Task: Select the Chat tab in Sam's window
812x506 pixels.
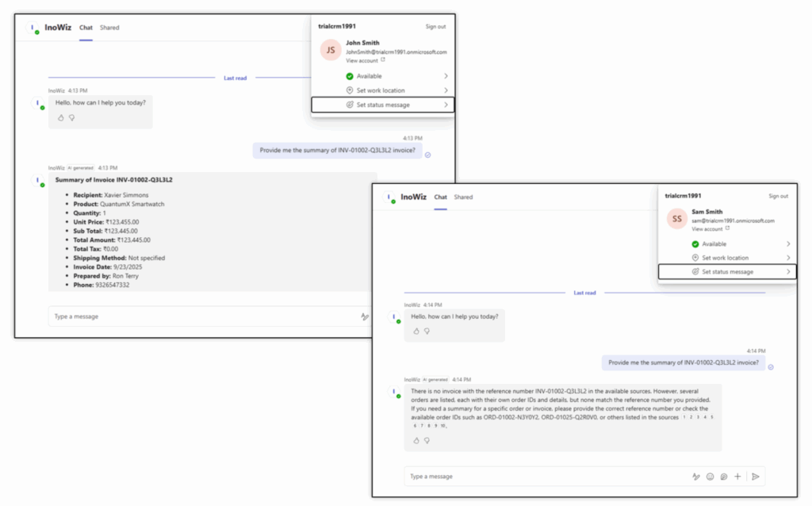Action: [x=440, y=196]
